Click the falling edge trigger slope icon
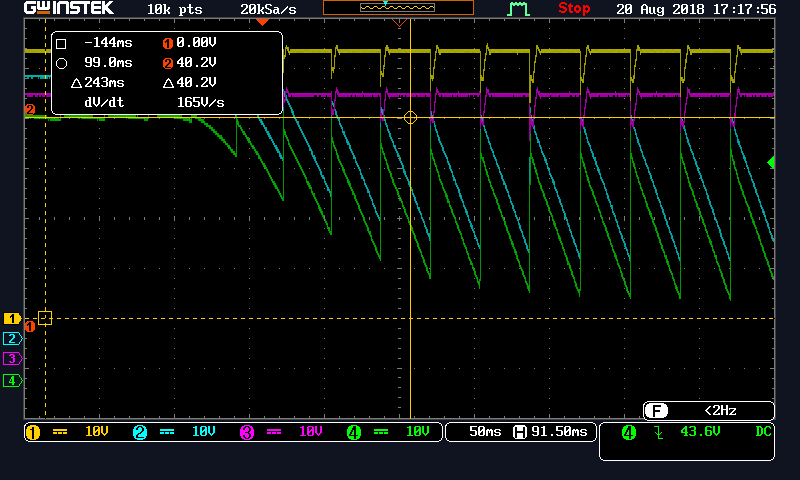 [x=659, y=433]
